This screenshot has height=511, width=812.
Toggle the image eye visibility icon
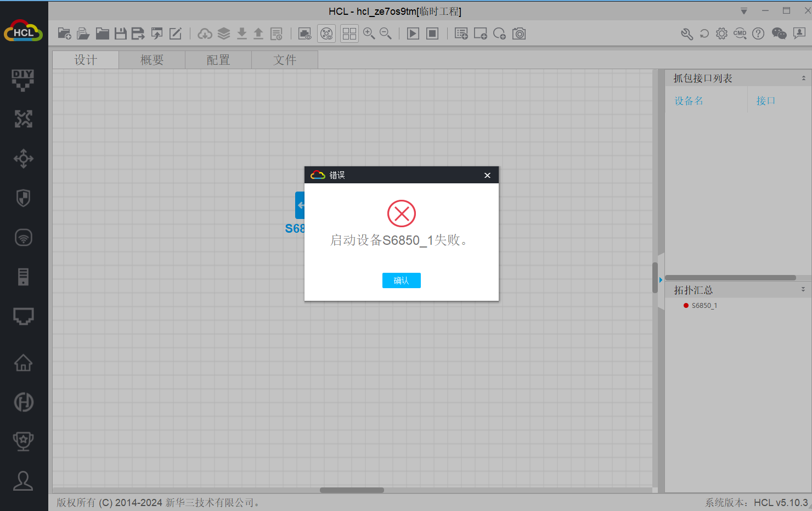pyautogui.click(x=304, y=33)
